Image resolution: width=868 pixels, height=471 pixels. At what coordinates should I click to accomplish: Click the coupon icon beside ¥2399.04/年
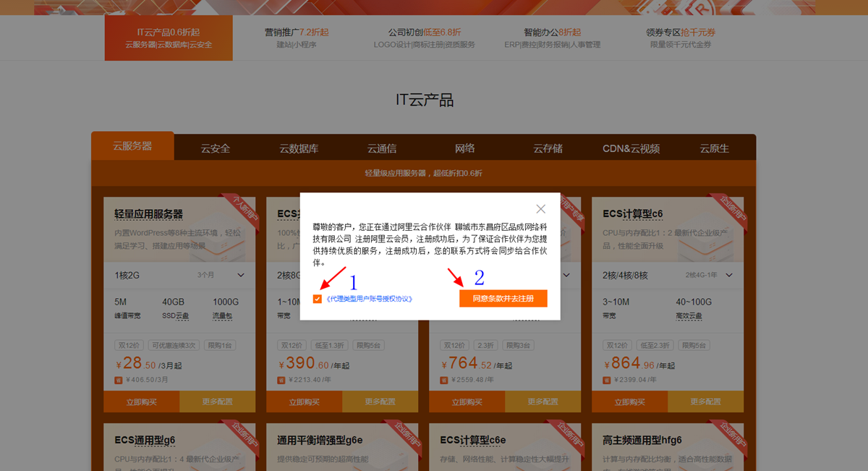point(607,379)
